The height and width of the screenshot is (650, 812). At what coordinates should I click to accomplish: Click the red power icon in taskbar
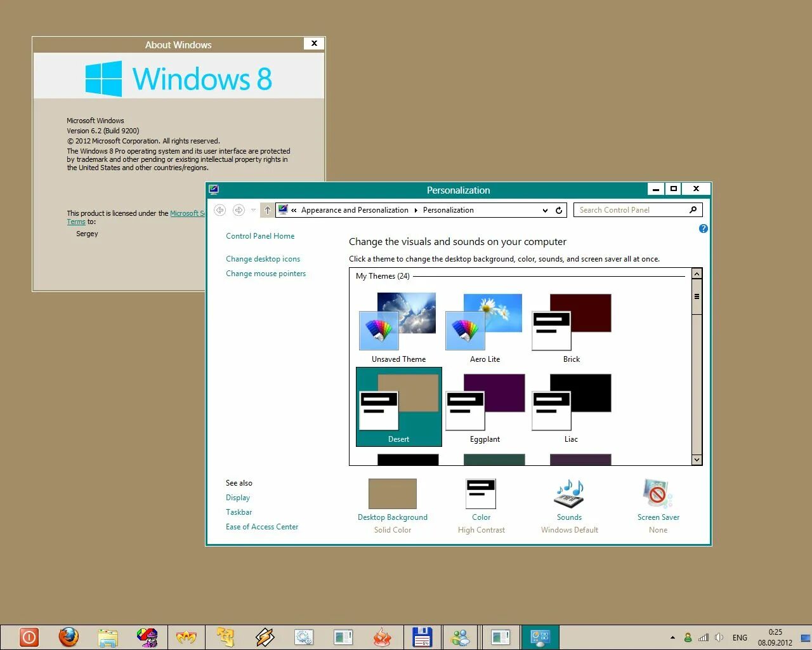point(29,637)
